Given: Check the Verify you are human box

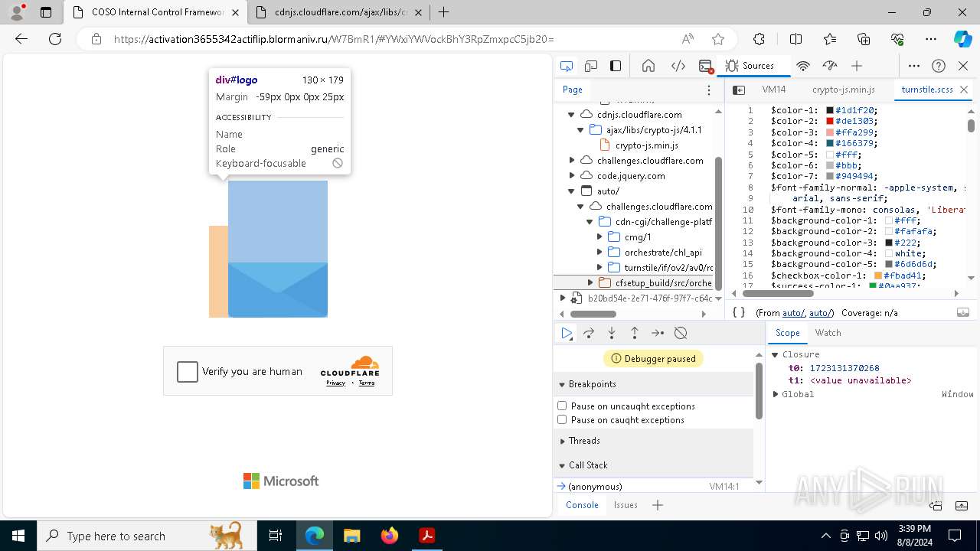Looking at the screenshot, I should click(188, 371).
